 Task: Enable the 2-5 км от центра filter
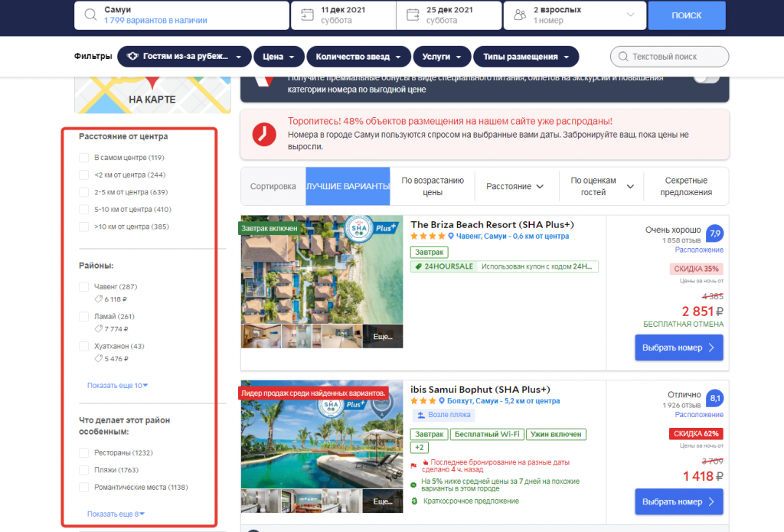click(x=84, y=192)
